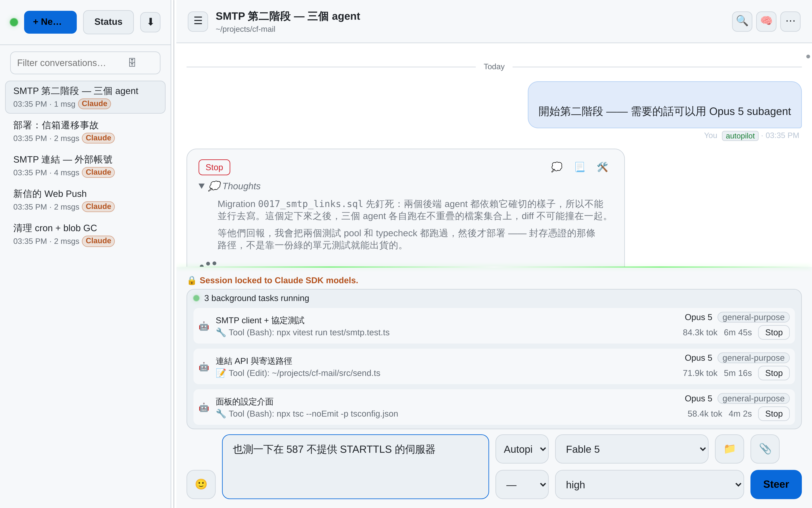Viewport: 812px width, 508px height.
Task: Click the Filter conversations input field
Action: (x=85, y=63)
